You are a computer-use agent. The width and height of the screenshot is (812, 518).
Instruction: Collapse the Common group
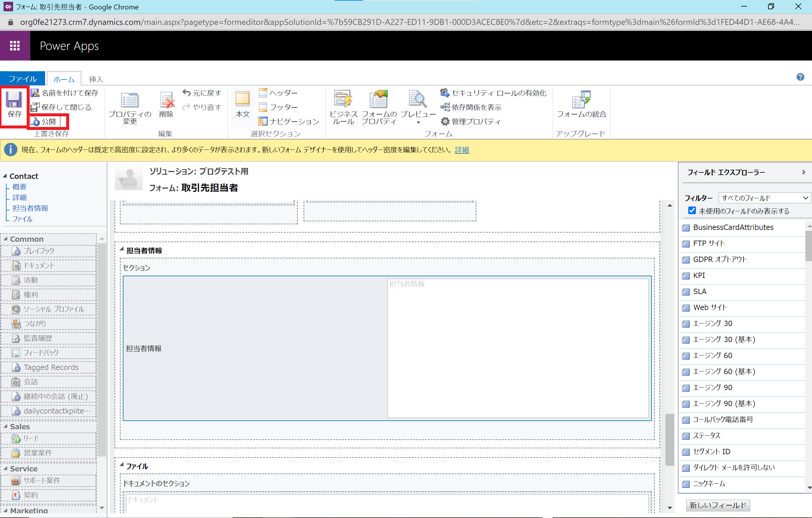[6, 239]
